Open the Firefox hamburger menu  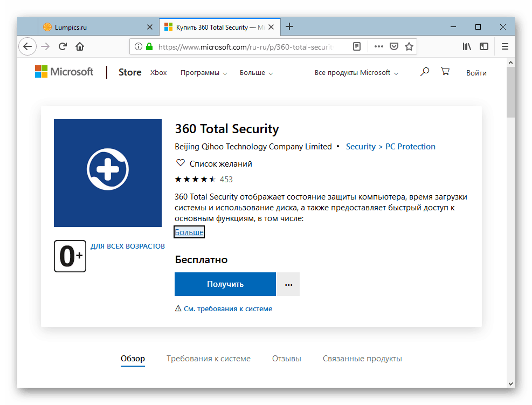tap(505, 46)
